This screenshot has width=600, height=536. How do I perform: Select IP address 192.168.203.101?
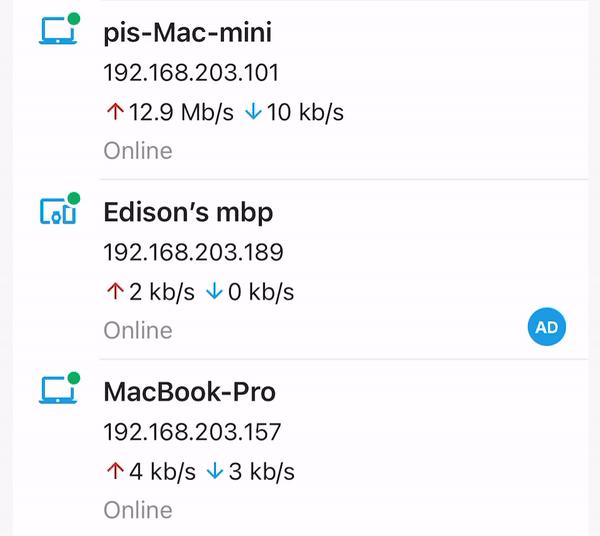(x=191, y=72)
